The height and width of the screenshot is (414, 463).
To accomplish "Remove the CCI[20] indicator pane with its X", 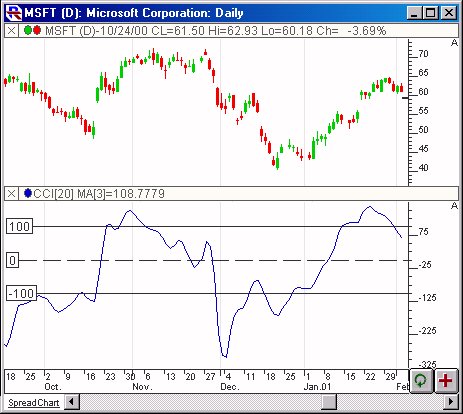I will [11, 193].
